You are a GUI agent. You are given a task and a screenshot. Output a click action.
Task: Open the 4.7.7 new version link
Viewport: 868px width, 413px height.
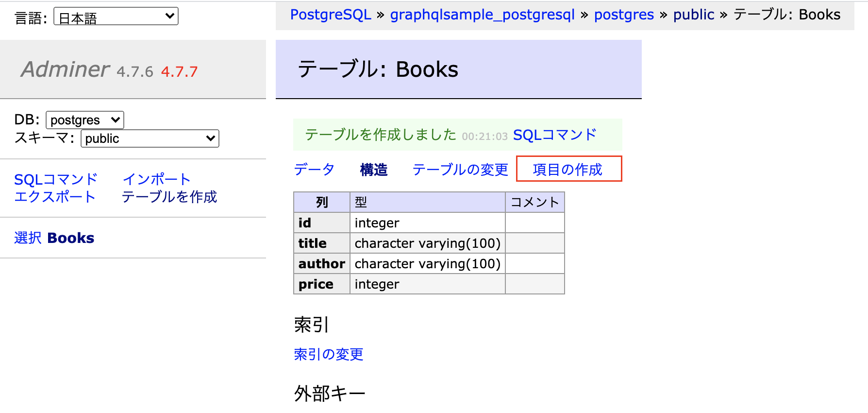pyautogui.click(x=179, y=72)
